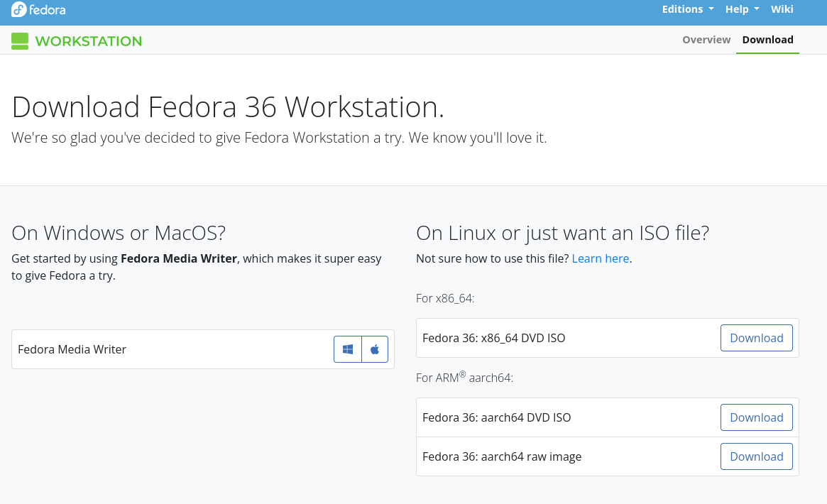Open the Wiki link
This screenshot has width=827, height=504.
(x=782, y=9)
